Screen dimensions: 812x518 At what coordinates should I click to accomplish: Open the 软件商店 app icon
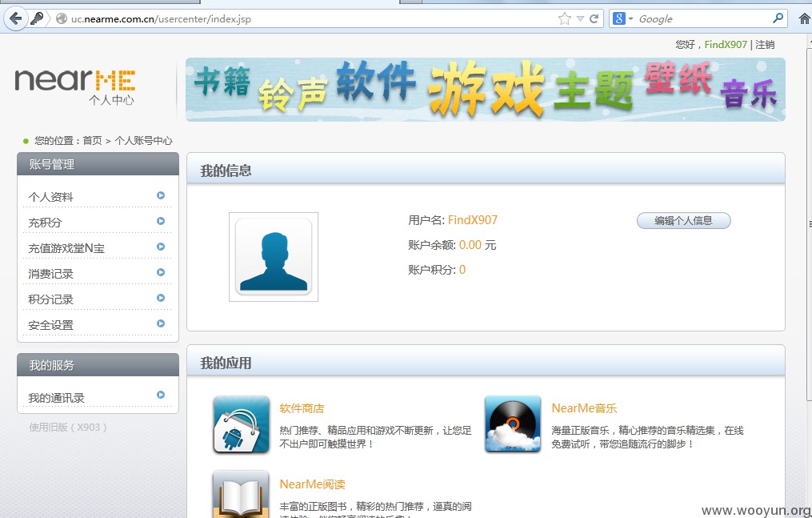(242, 425)
